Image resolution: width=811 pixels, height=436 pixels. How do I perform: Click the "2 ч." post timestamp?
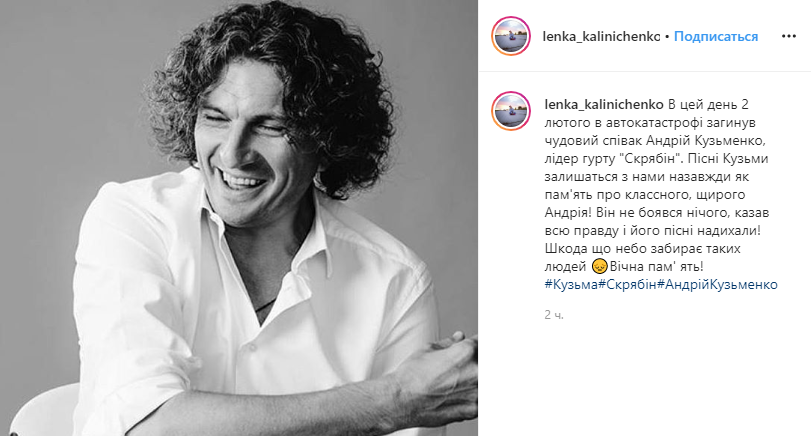pyautogui.click(x=554, y=314)
